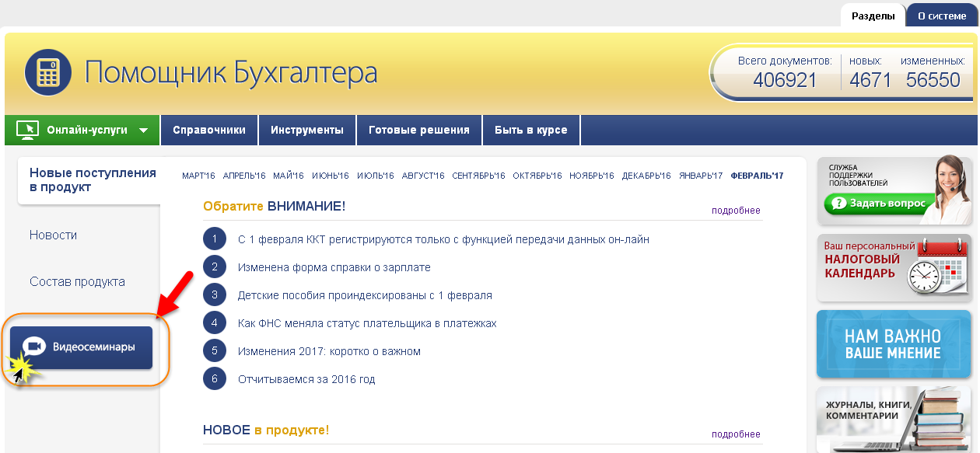Click the number 1 circle icon

(x=214, y=239)
